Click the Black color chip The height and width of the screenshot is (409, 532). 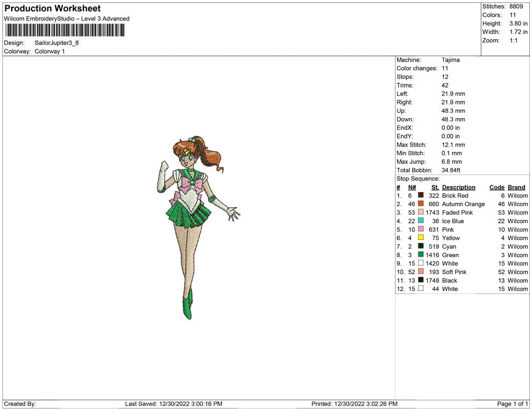pyautogui.click(x=420, y=280)
